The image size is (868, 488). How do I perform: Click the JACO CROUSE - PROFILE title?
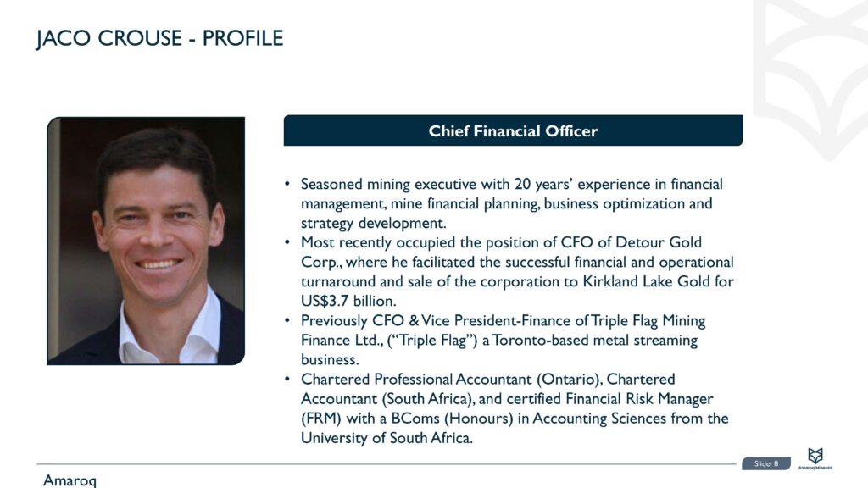point(159,38)
